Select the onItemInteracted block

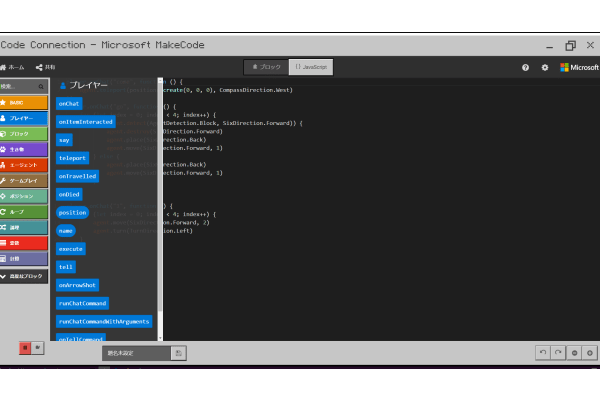pyautogui.click(x=86, y=122)
